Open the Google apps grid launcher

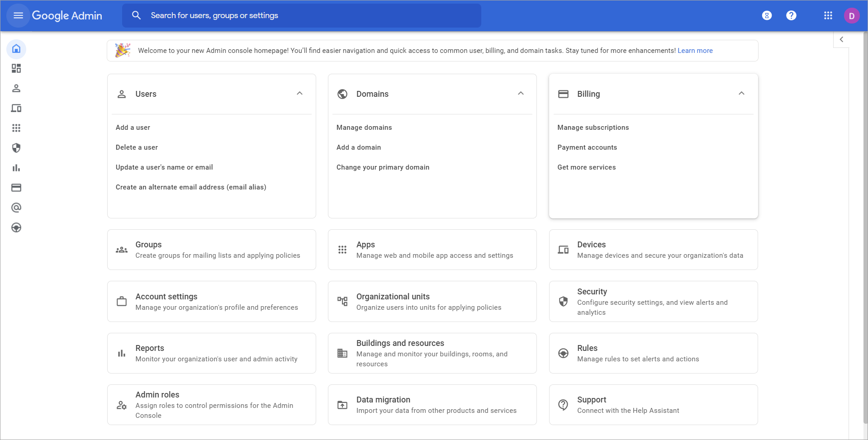(828, 15)
